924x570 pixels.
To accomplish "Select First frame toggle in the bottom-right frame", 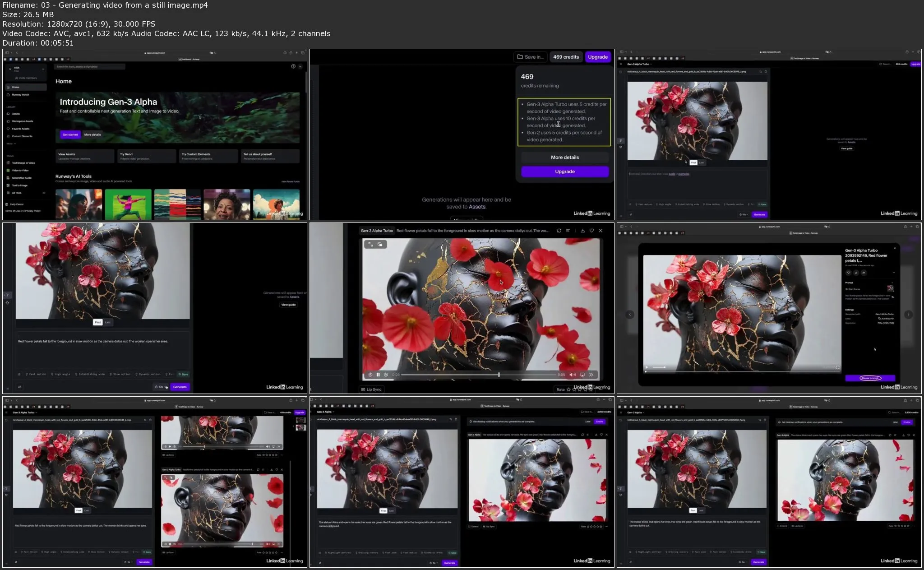I will point(693,510).
